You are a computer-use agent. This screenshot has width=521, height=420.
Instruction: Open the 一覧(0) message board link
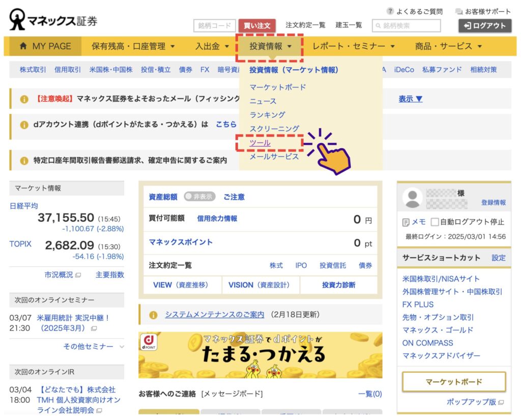tap(370, 394)
